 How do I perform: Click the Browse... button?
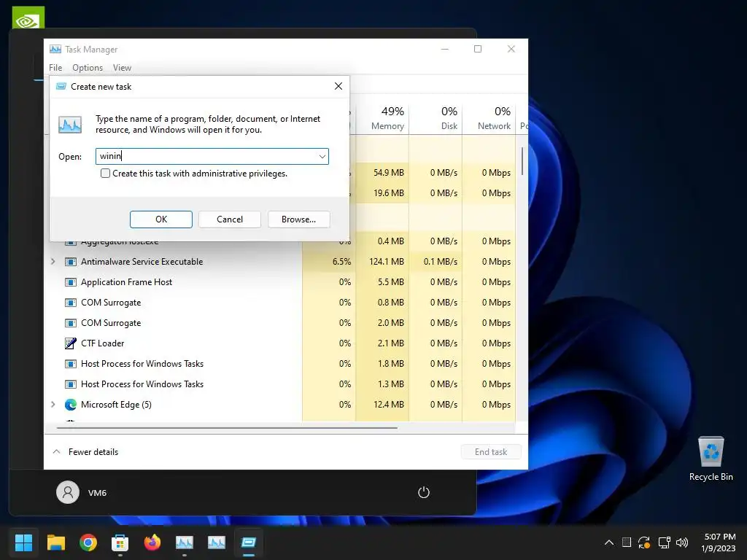298,219
